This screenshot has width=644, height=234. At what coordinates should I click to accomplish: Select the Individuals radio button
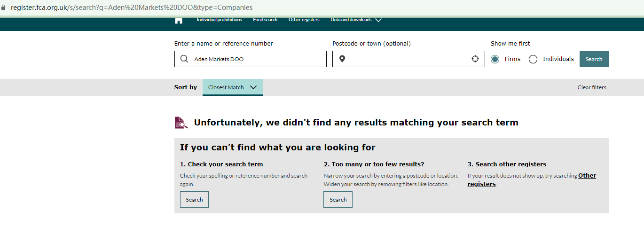[x=533, y=59]
